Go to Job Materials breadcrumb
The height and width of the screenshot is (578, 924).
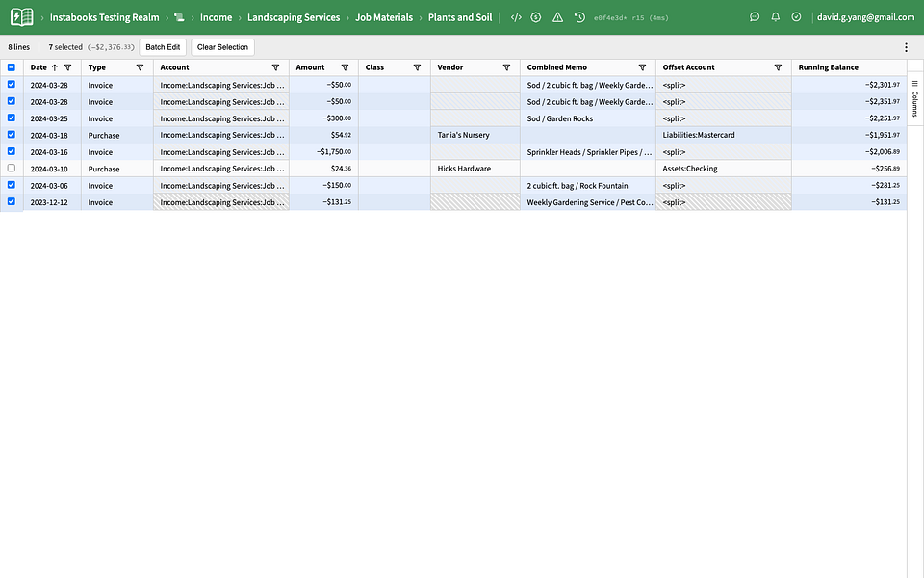coord(384,17)
